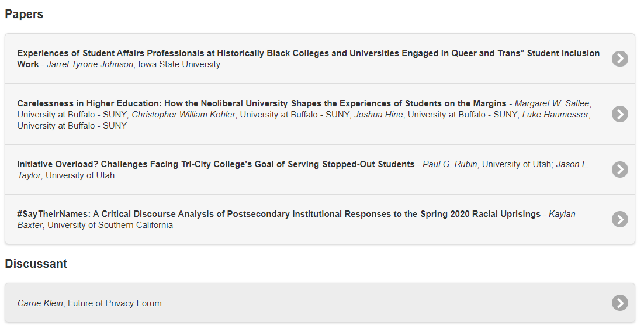644x325 pixels.
Task: Select author Jason L. Taylor
Action: tap(572, 164)
